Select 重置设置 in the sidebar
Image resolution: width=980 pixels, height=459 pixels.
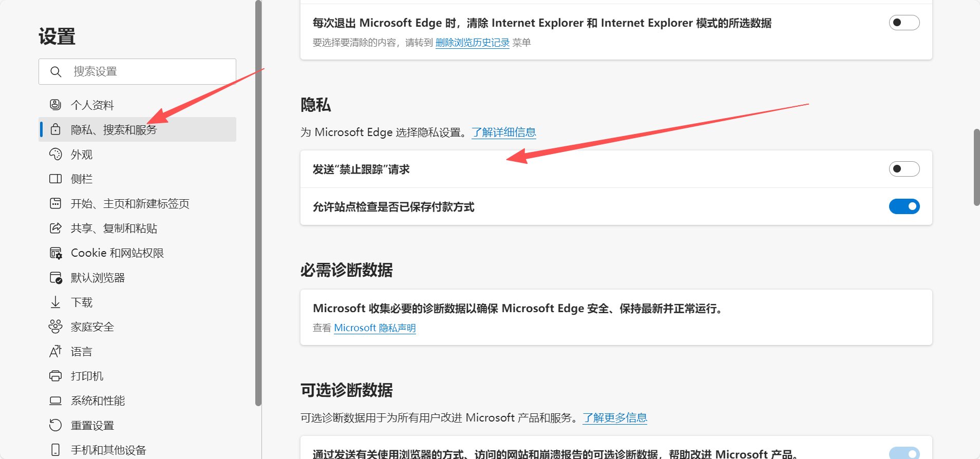(138, 425)
